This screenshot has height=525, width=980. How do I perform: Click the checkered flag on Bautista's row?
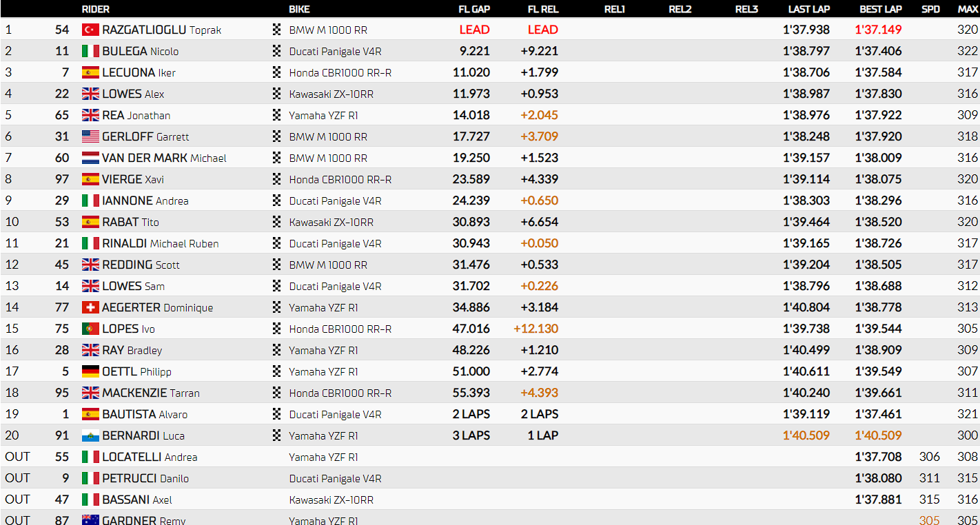[x=277, y=414]
